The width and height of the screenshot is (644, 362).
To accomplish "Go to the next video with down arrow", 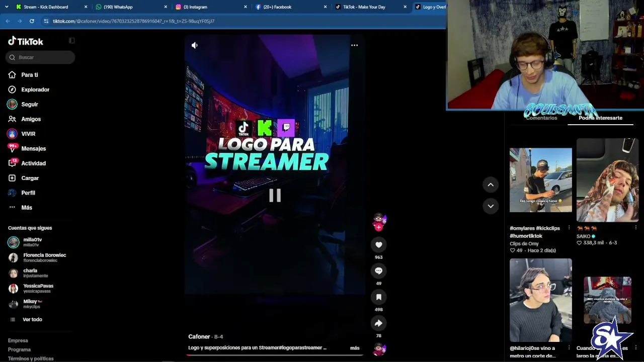I will click(491, 206).
